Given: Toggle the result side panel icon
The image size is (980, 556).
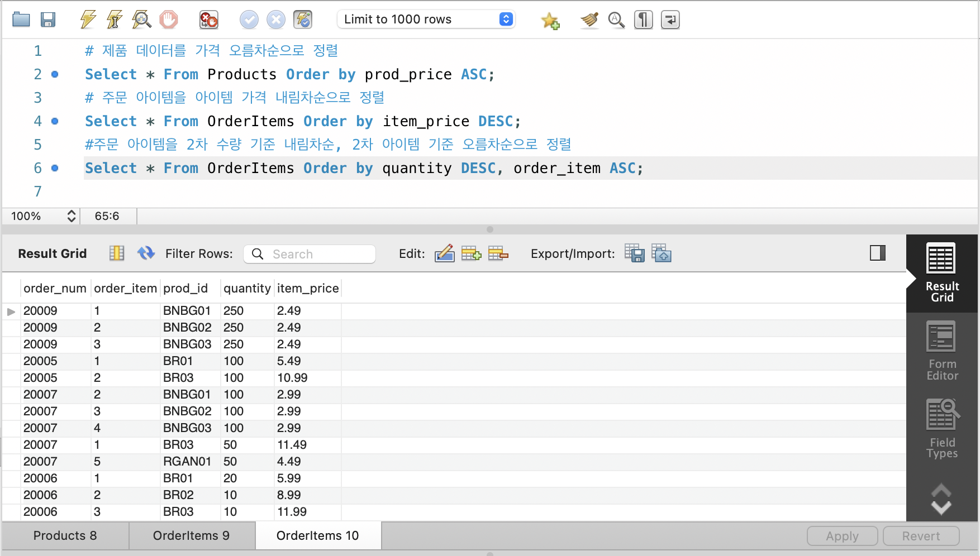Looking at the screenshot, I should point(878,253).
